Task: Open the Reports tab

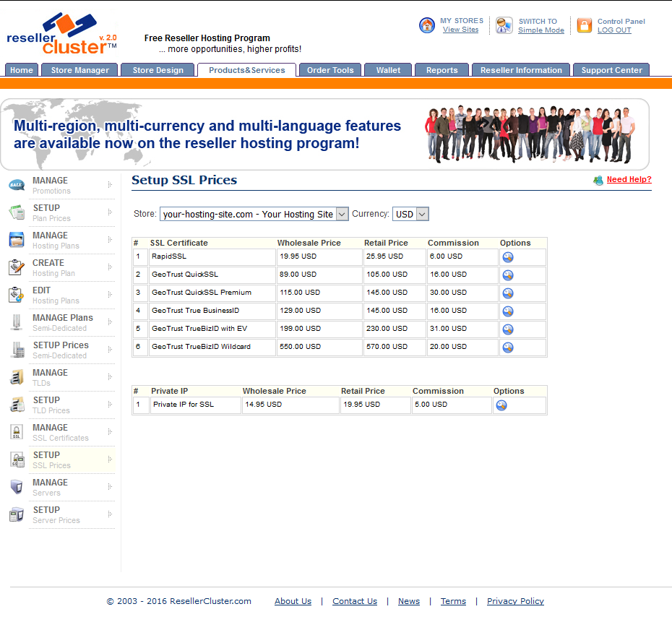Action: tap(441, 70)
